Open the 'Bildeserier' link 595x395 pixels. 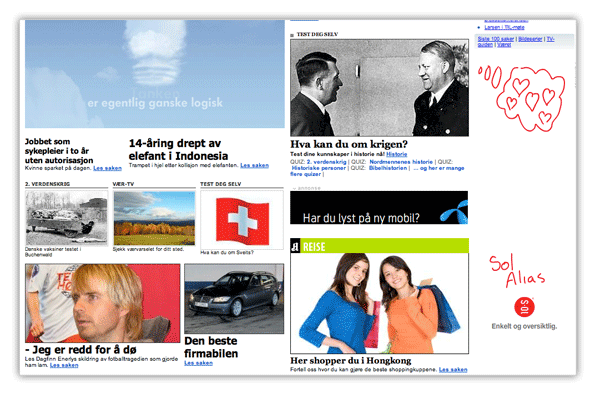530,39
